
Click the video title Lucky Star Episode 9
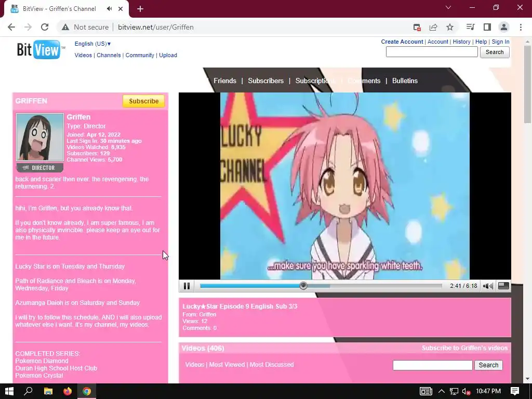point(240,307)
